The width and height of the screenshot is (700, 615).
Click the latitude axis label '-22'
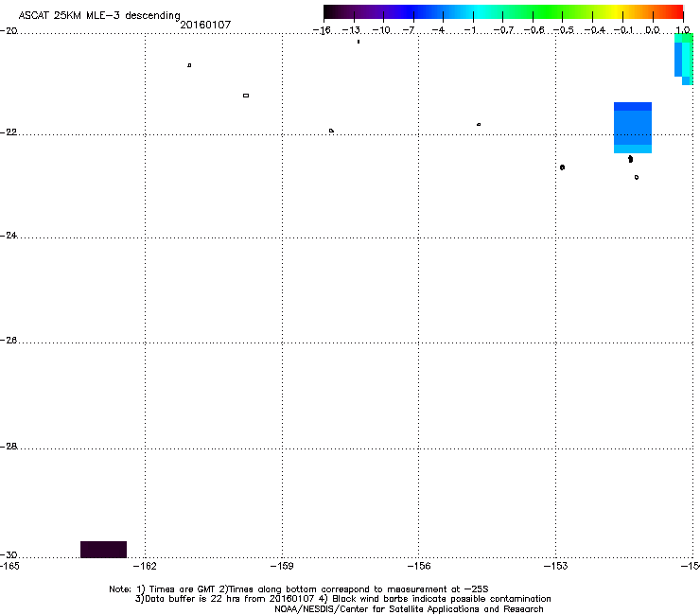point(9,132)
